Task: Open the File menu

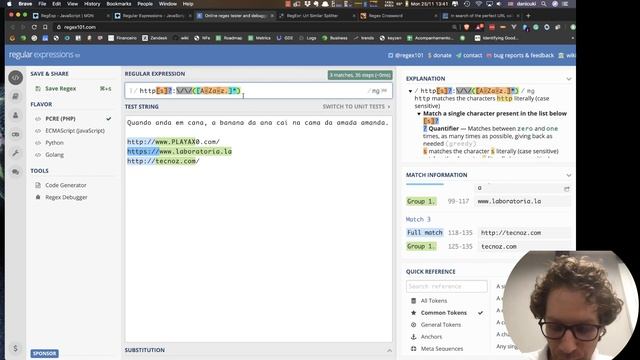Action: 42,4
